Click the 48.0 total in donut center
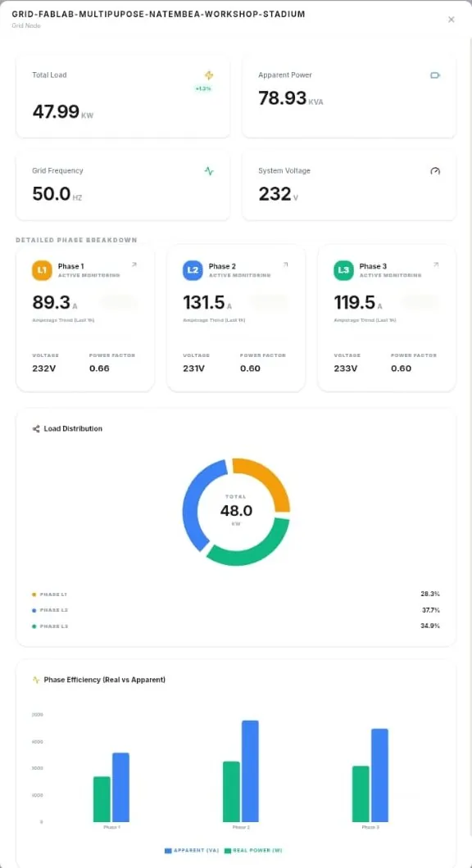The image size is (472, 868). click(236, 511)
